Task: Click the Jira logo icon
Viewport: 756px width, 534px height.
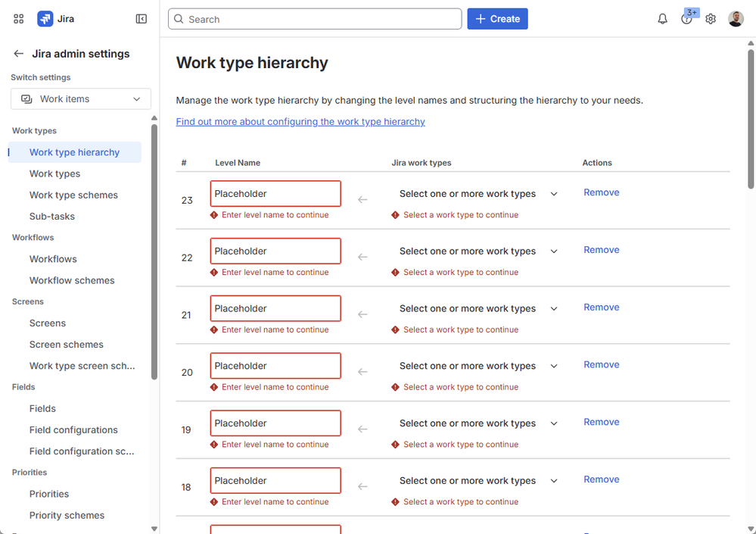Action: 45,19
